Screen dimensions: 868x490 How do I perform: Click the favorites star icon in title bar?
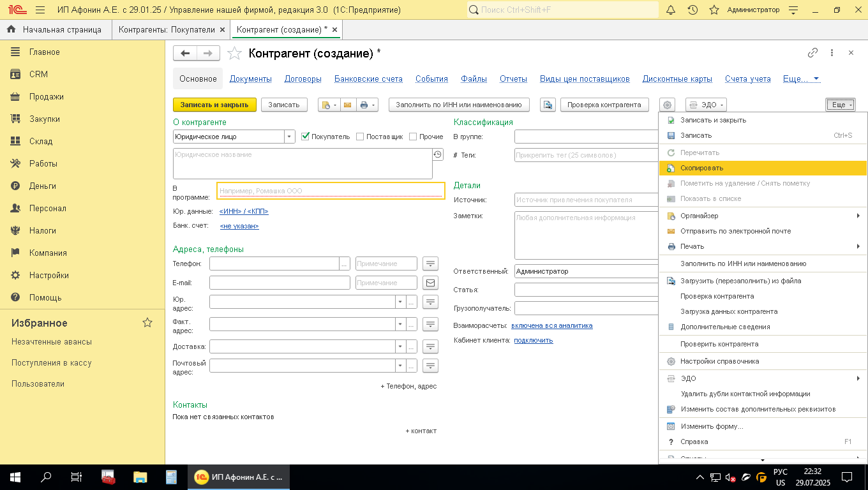point(714,10)
